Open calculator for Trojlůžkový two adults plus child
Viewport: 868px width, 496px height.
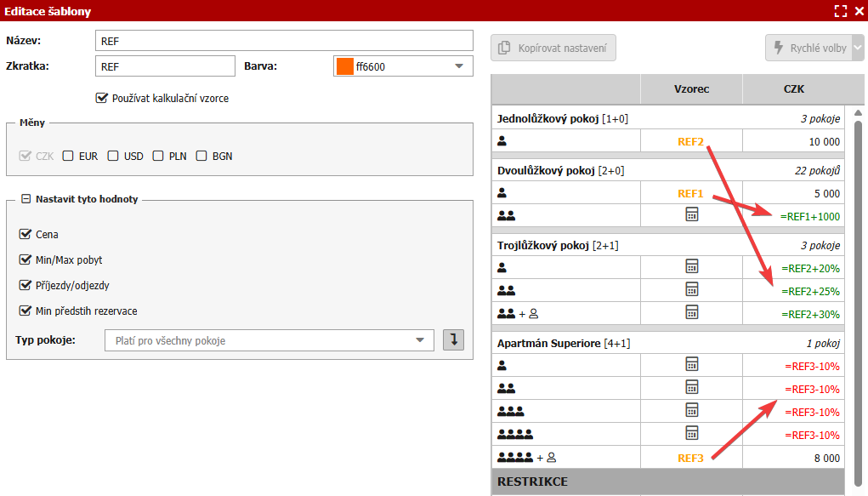[691, 313]
